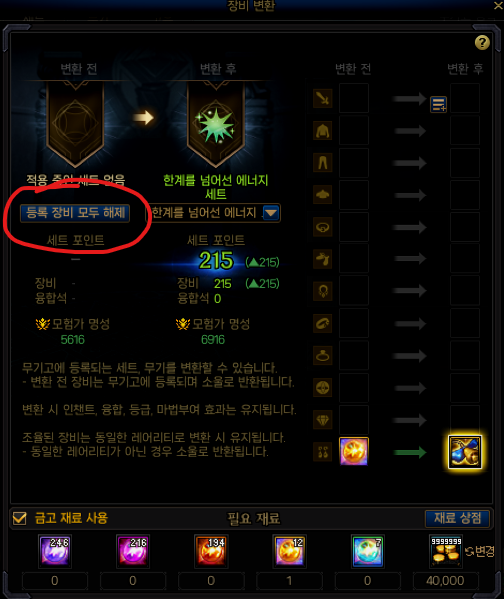Click the green energy set emblem banner
The image size is (504, 599).
coord(216,125)
